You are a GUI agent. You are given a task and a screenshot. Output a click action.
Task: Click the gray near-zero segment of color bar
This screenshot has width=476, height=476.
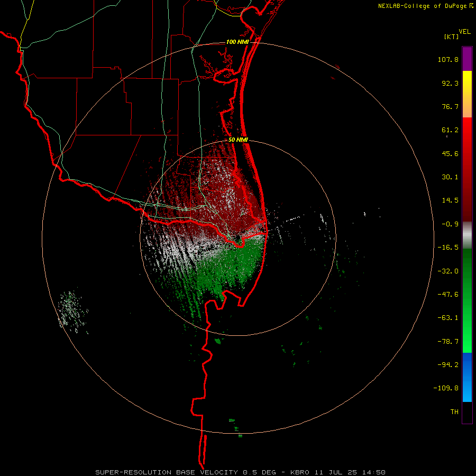pyautogui.click(x=467, y=235)
